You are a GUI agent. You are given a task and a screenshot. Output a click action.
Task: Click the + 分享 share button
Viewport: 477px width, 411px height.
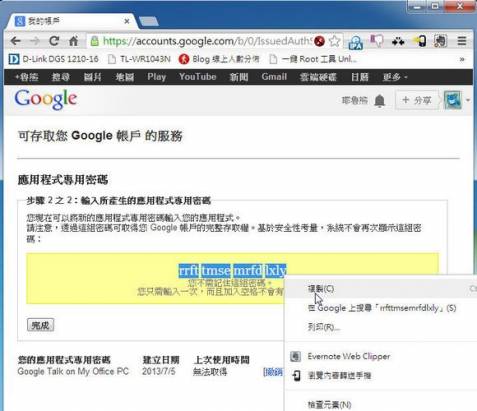pyautogui.click(x=416, y=100)
